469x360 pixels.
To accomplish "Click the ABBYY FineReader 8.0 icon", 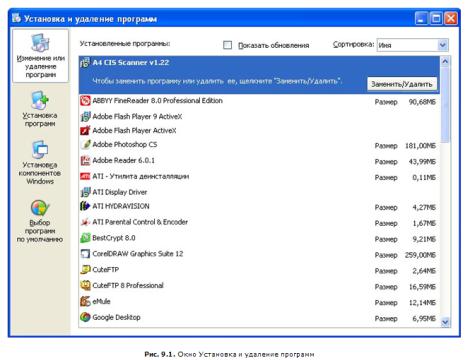I will click(x=85, y=101).
